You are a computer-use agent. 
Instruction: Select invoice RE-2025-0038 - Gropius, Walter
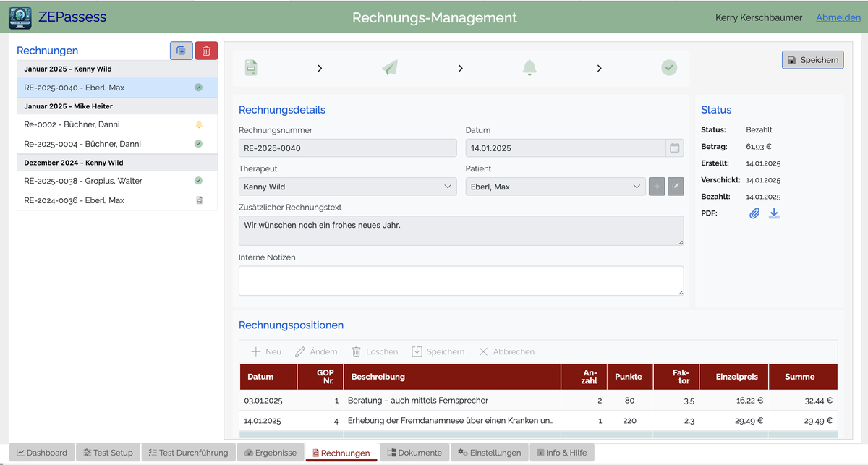[117, 181]
